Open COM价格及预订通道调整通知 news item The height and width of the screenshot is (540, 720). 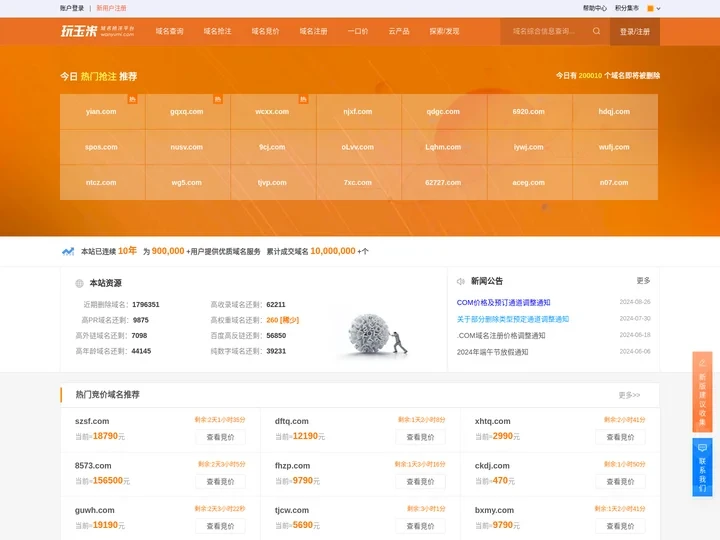click(503, 303)
